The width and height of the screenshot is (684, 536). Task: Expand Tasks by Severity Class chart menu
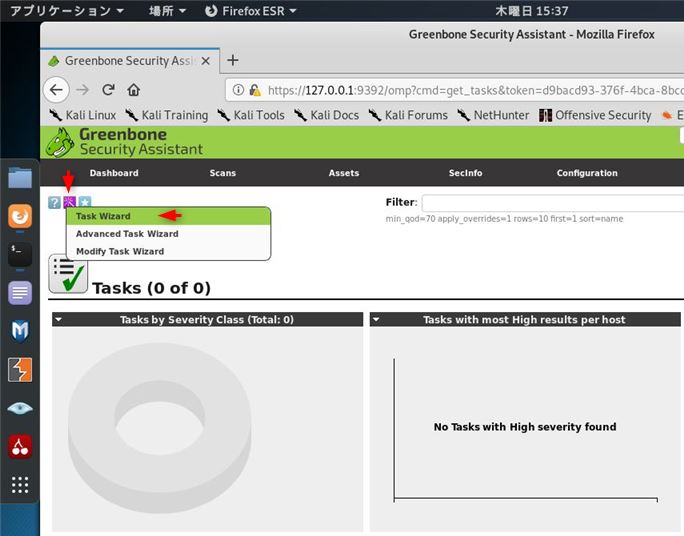tap(58, 320)
